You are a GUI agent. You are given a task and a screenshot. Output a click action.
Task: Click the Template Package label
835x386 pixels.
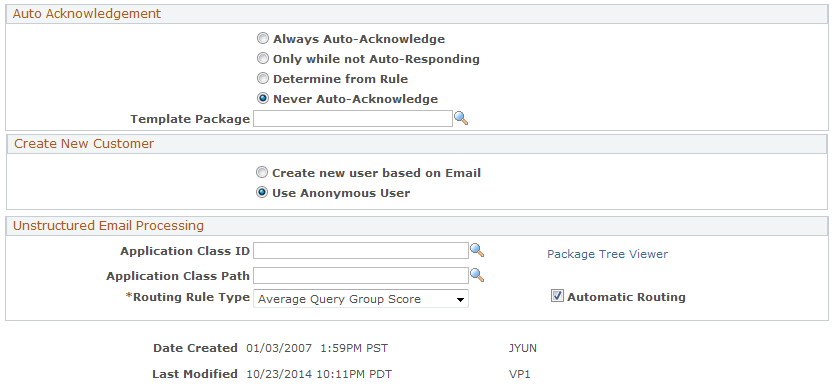[x=190, y=119]
